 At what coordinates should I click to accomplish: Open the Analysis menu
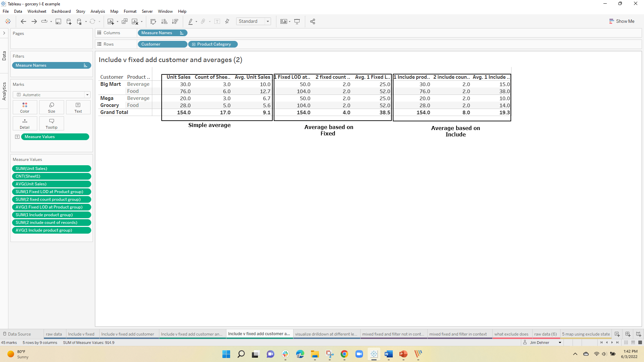point(98,11)
